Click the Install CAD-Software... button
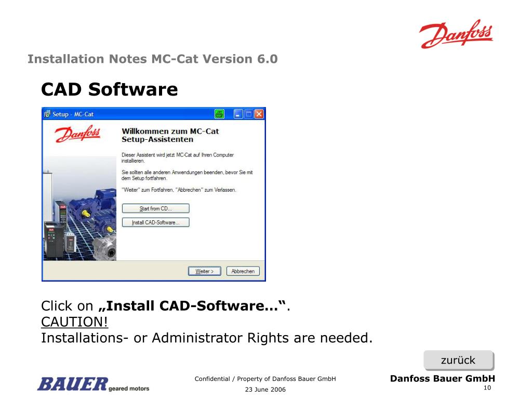The height and width of the screenshot is (399, 532). click(x=156, y=222)
